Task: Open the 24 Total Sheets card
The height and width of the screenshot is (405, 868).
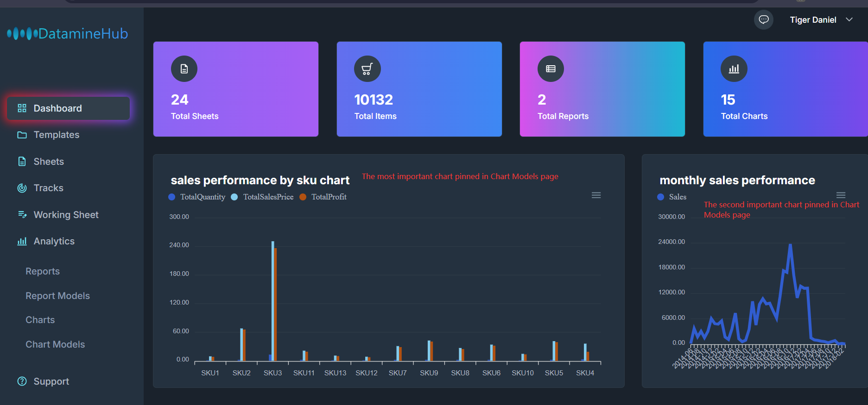Action: tap(236, 89)
